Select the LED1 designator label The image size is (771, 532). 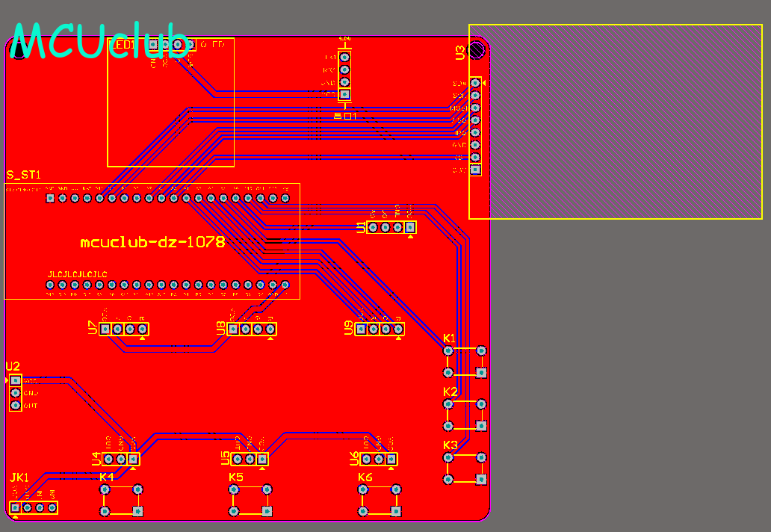click(122, 46)
